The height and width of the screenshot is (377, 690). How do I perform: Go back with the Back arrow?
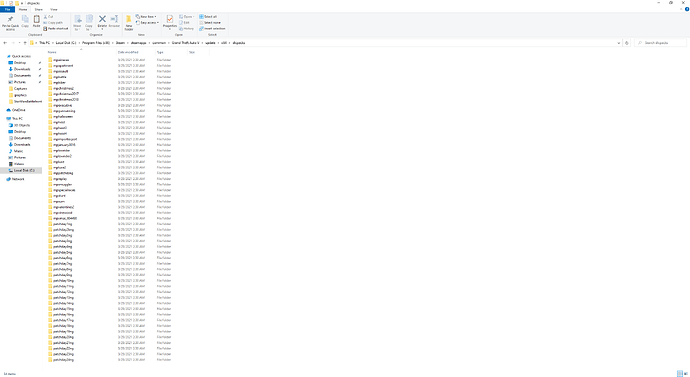coord(5,43)
